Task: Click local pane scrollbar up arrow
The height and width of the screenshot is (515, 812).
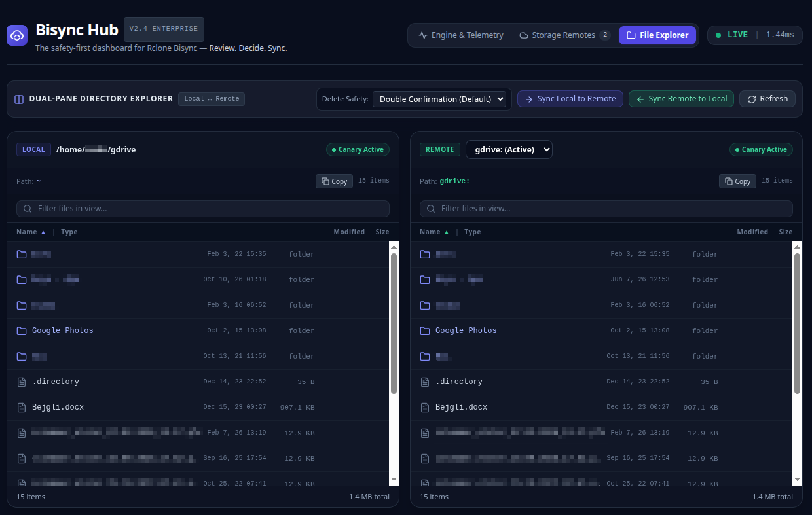Action: click(394, 247)
